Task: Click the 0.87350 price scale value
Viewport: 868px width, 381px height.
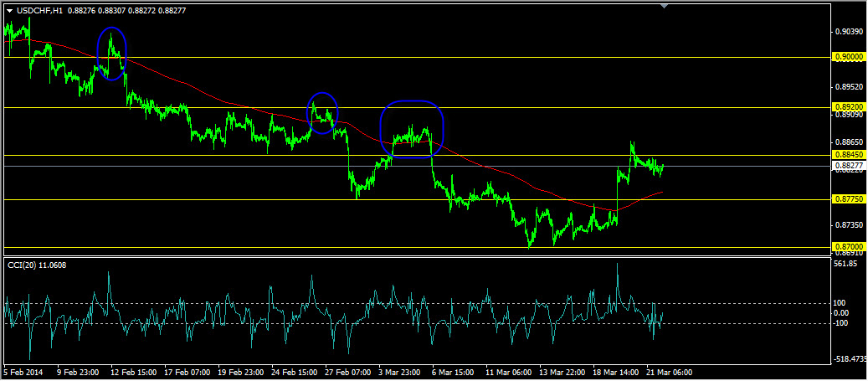Action: tap(848, 225)
